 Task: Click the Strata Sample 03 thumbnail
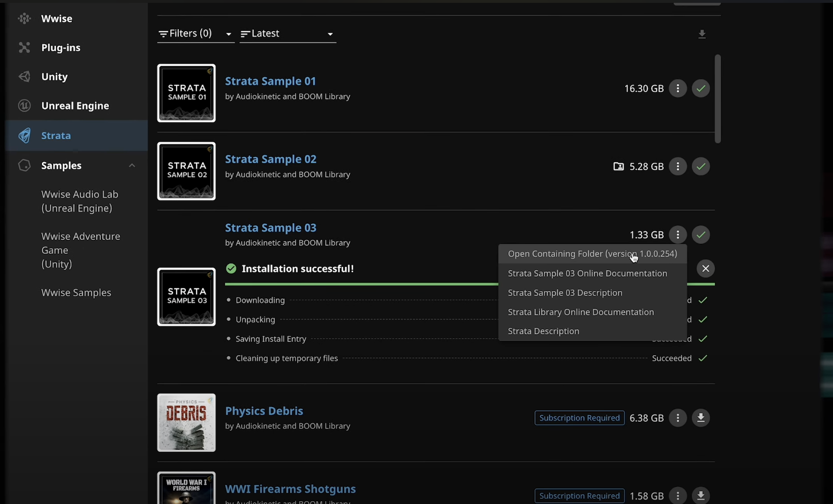(x=186, y=297)
